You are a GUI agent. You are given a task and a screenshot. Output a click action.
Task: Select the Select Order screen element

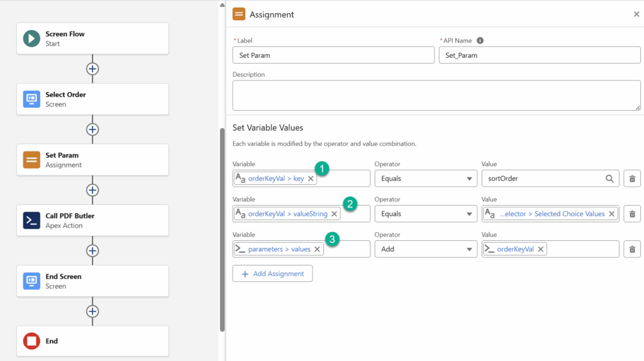coord(92,99)
